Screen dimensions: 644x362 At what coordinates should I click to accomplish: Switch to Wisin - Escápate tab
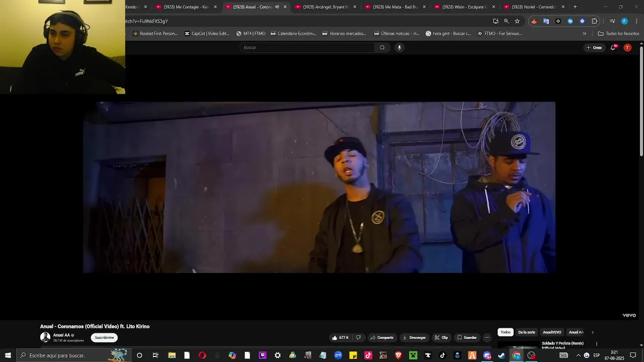[x=465, y=7]
